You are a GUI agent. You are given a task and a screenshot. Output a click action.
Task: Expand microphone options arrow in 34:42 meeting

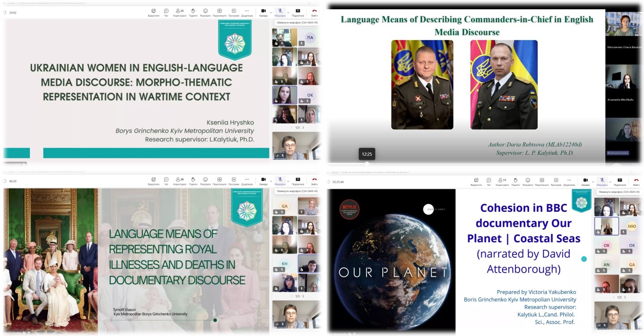click(x=288, y=12)
